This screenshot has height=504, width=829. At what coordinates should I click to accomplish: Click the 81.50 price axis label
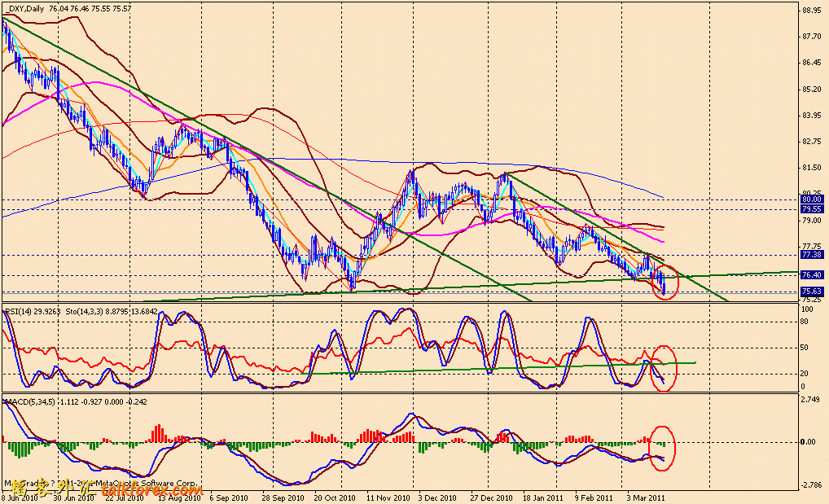click(812, 167)
